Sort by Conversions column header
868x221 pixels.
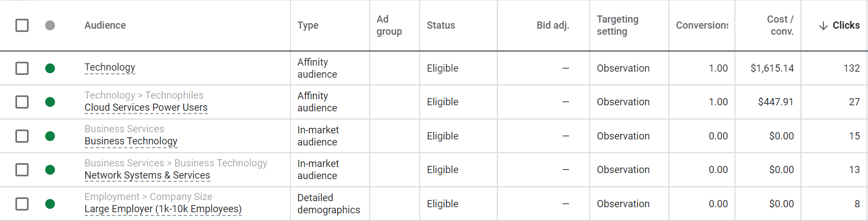[x=702, y=25]
